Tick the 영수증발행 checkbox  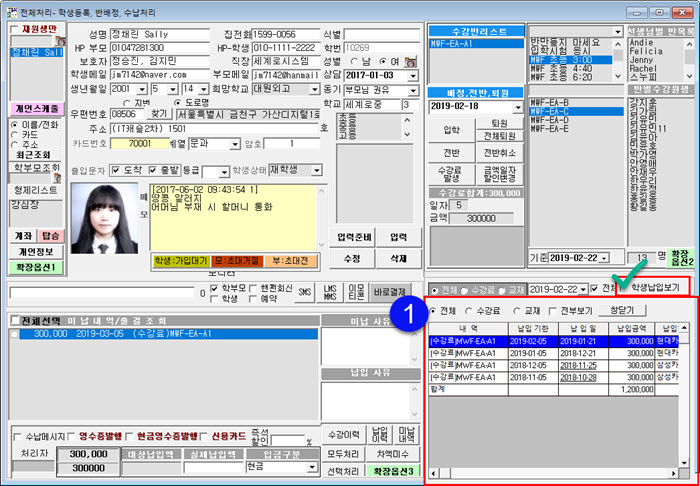pyautogui.click(x=71, y=436)
